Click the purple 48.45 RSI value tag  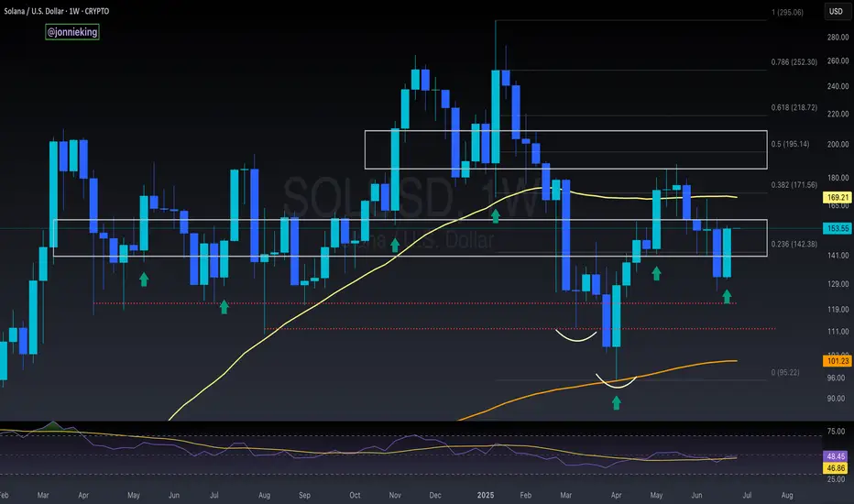[836, 456]
